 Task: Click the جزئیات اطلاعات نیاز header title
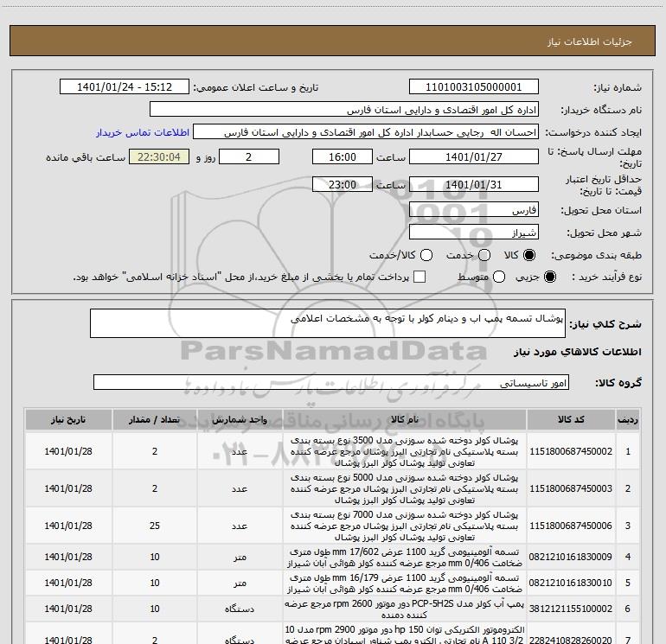590,41
